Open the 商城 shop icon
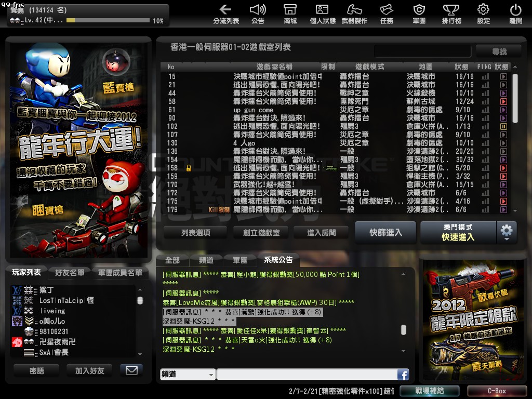Viewport: 532px width, 399px height. (290, 10)
